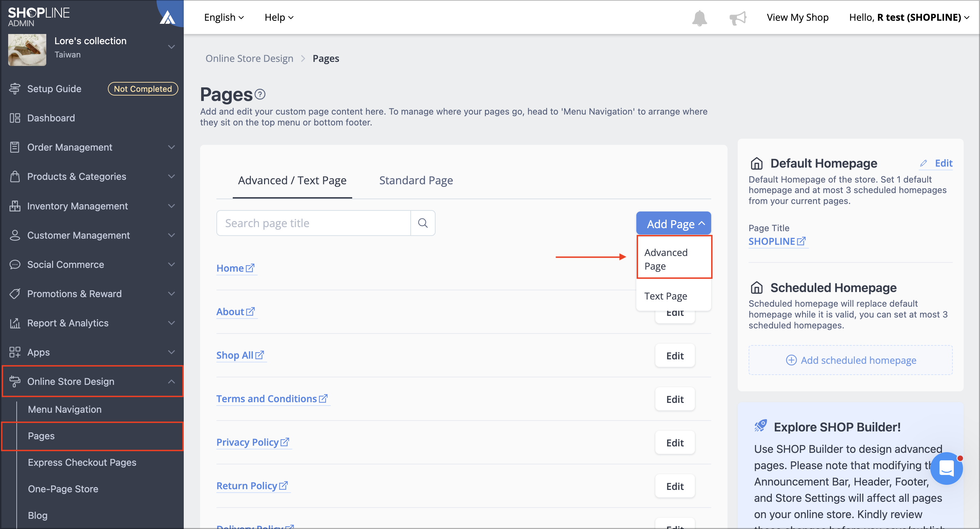Click the search magnifier icon button

click(423, 223)
